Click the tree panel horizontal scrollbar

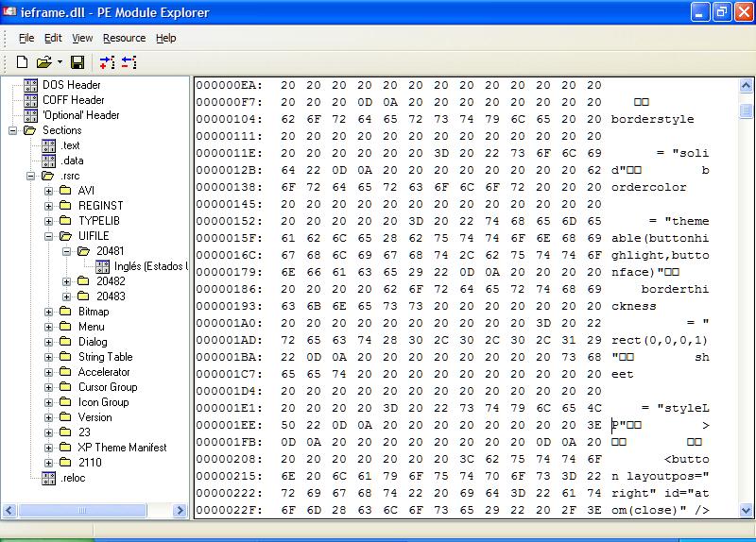(x=94, y=511)
